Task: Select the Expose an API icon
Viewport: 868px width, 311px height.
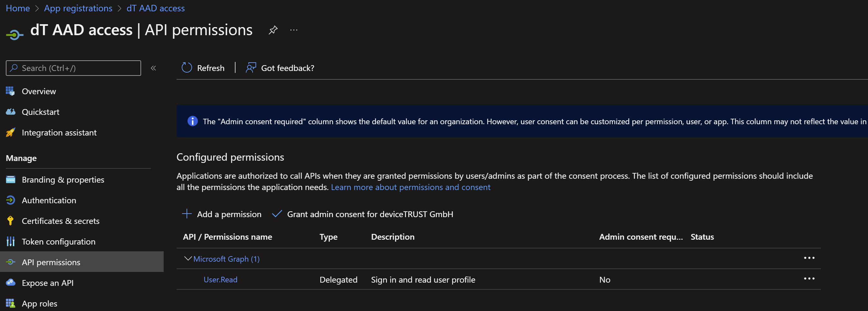Action: (10, 283)
